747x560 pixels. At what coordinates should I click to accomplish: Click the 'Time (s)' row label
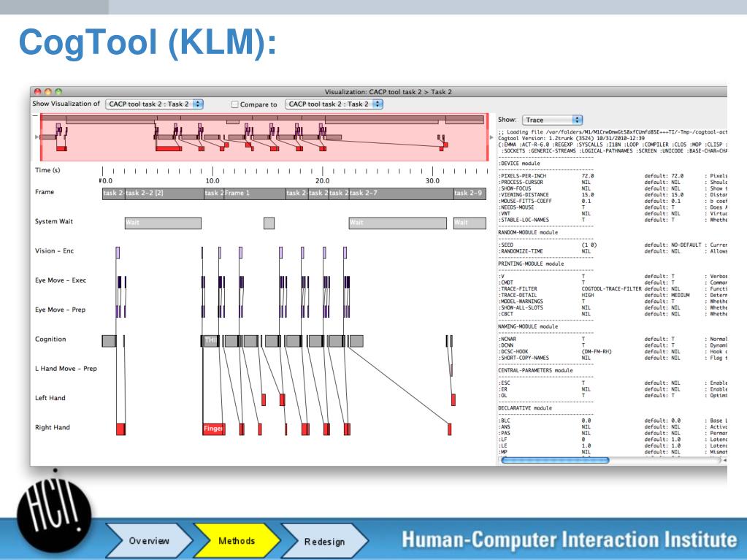coord(47,170)
